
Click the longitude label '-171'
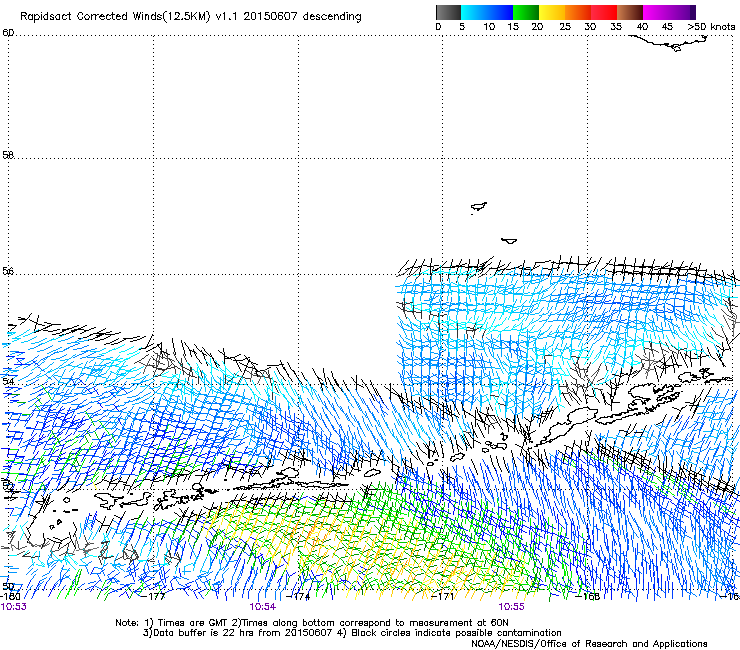pyautogui.click(x=443, y=597)
